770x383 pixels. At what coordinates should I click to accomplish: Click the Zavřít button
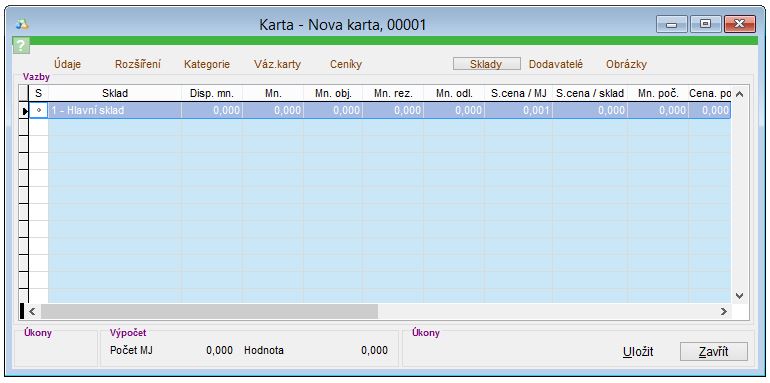click(714, 352)
